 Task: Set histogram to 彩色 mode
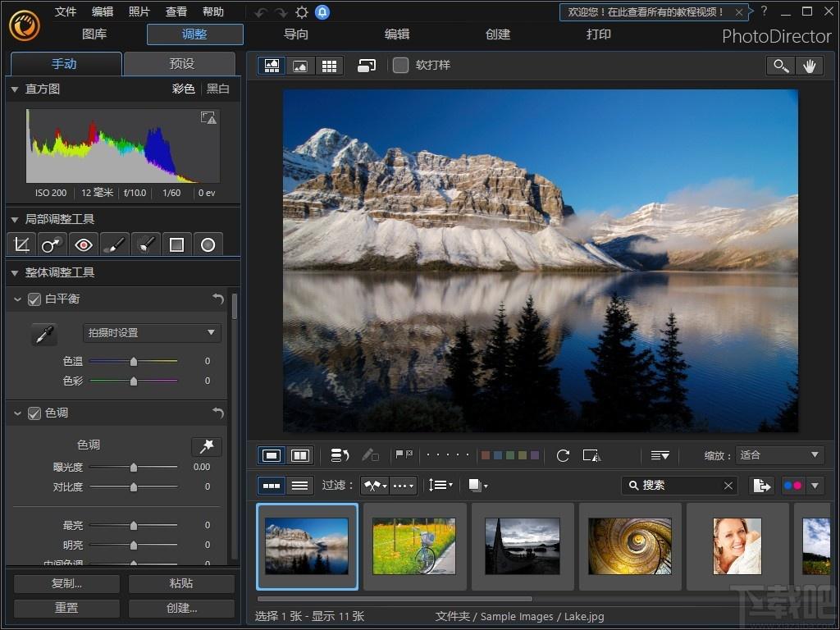click(183, 89)
